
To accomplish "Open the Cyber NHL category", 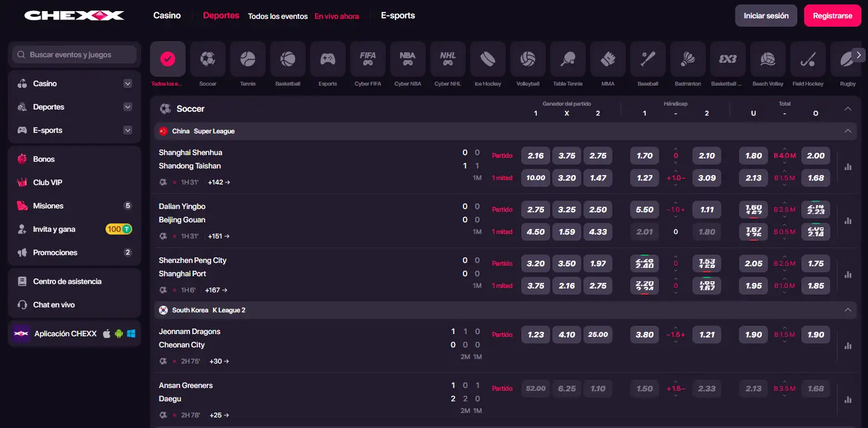I will (448, 59).
